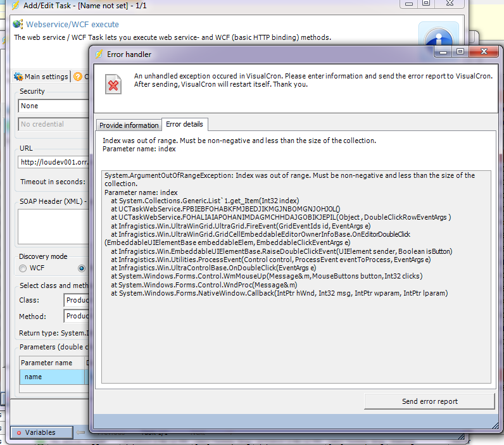Click the Error handler title bar icon
Image resolution: width=504 pixels, height=445 pixels.
pos(99,54)
